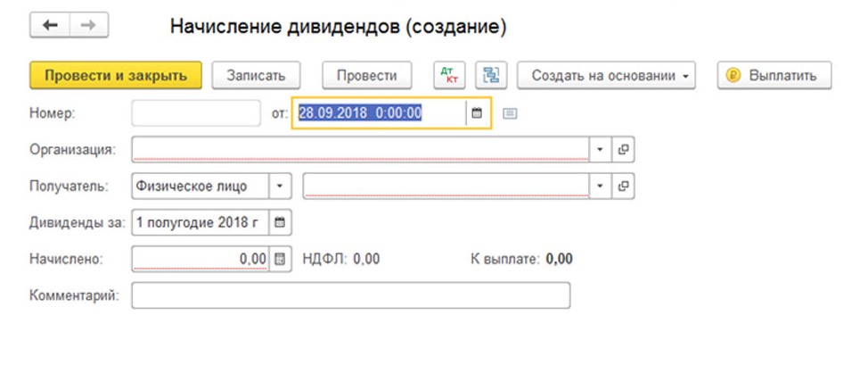Show Дт/Кт accounting entries
The height and width of the screenshot is (373, 868).
(x=450, y=76)
